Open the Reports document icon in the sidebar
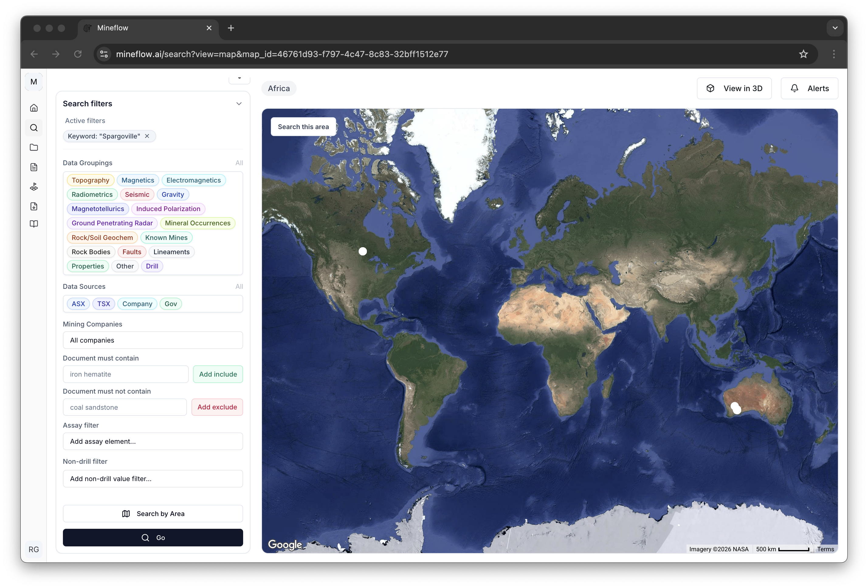 click(34, 167)
